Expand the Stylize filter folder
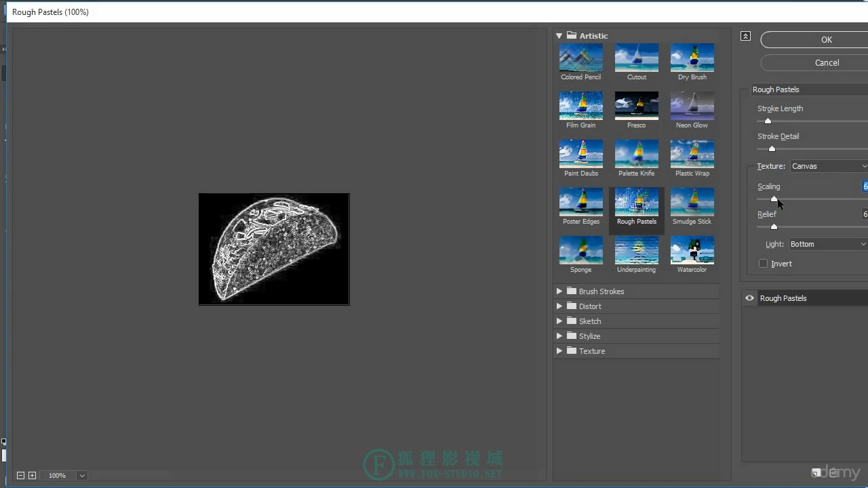The image size is (868, 488). tap(559, 336)
